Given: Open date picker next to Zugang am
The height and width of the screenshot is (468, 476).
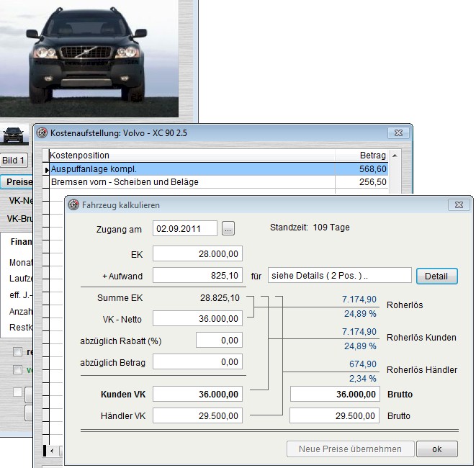Looking at the screenshot, I should tap(228, 228).
